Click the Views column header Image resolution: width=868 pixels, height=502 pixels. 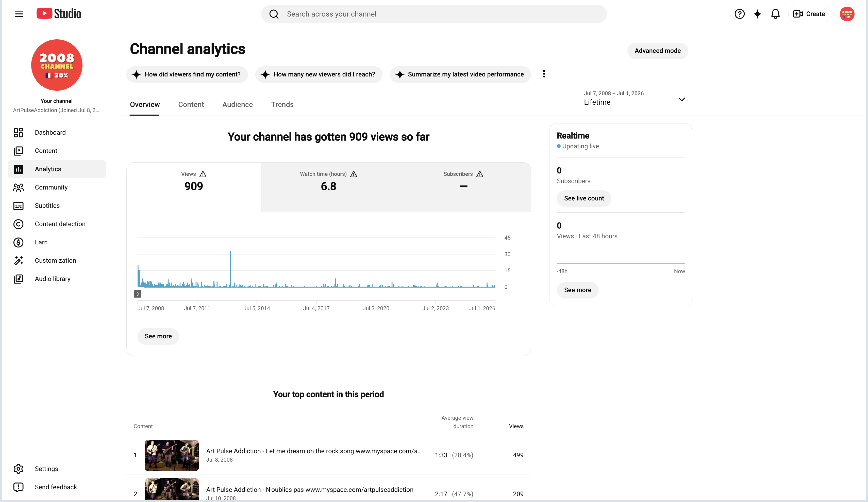click(516, 426)
